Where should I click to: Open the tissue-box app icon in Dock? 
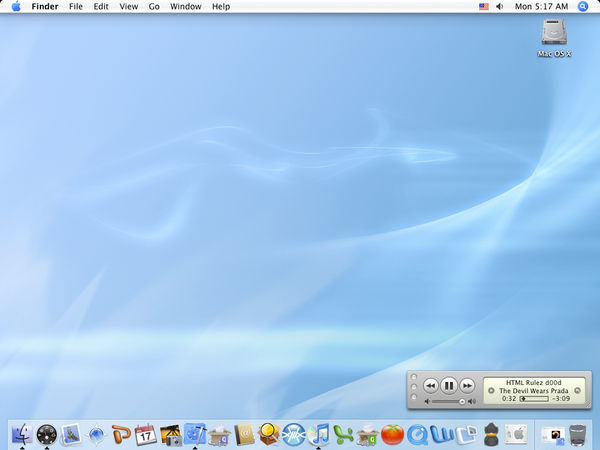(x=220, y=435)
